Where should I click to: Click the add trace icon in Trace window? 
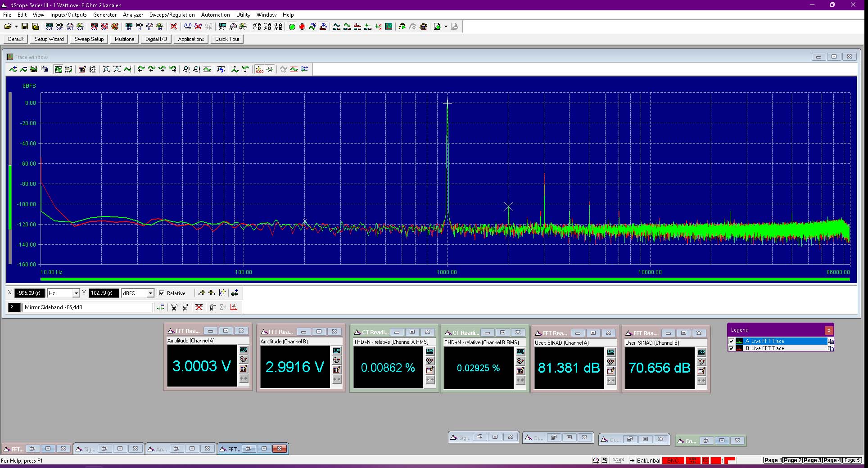pos(13,69)
